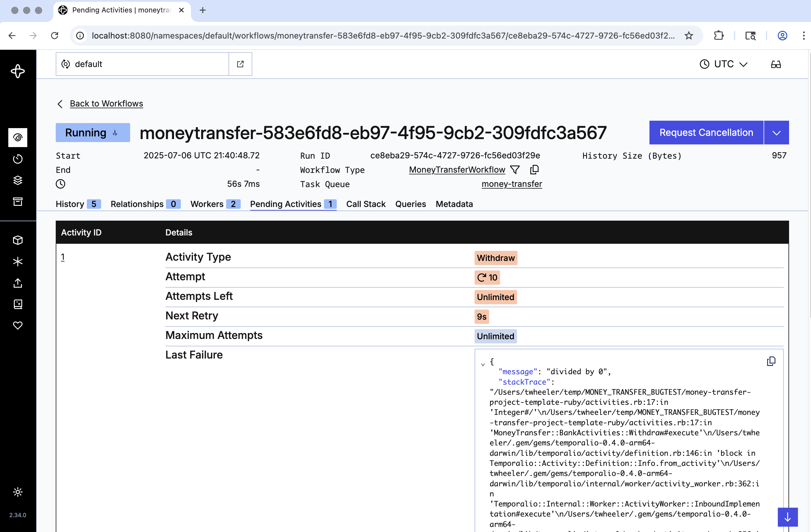Open Workflows from the left sidebar
811x532 pixels.
[18, 138]
